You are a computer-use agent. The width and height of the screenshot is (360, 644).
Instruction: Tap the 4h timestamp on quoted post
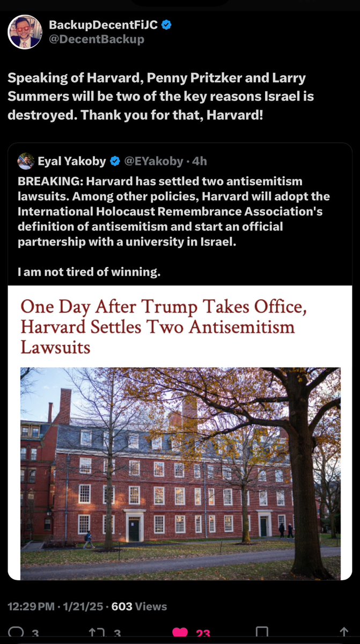(200, 161)
